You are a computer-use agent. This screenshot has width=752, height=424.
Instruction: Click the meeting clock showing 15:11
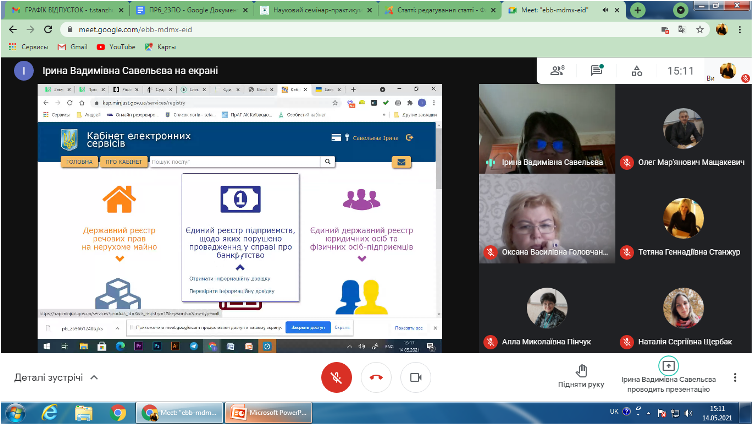click(x=680, y=71)
